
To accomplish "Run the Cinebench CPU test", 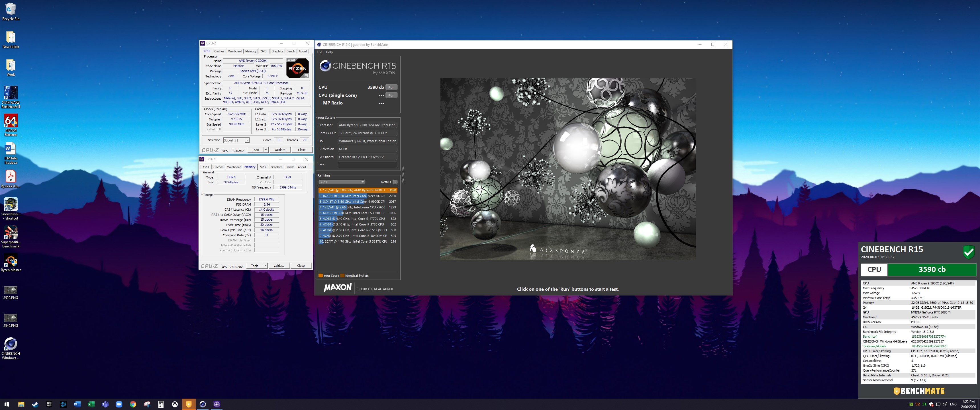I will point(391,87).
